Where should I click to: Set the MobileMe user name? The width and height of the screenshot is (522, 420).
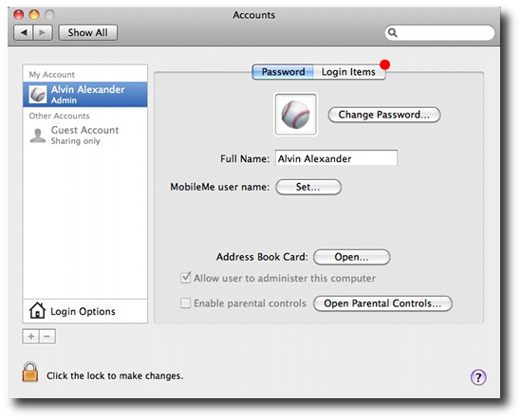(308, 187)
